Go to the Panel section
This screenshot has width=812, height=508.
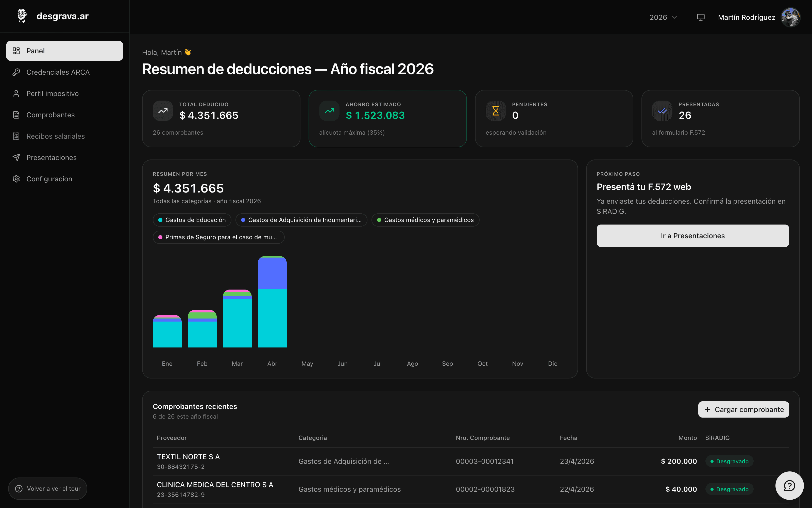pyautogui.click(x=65, y=51)
